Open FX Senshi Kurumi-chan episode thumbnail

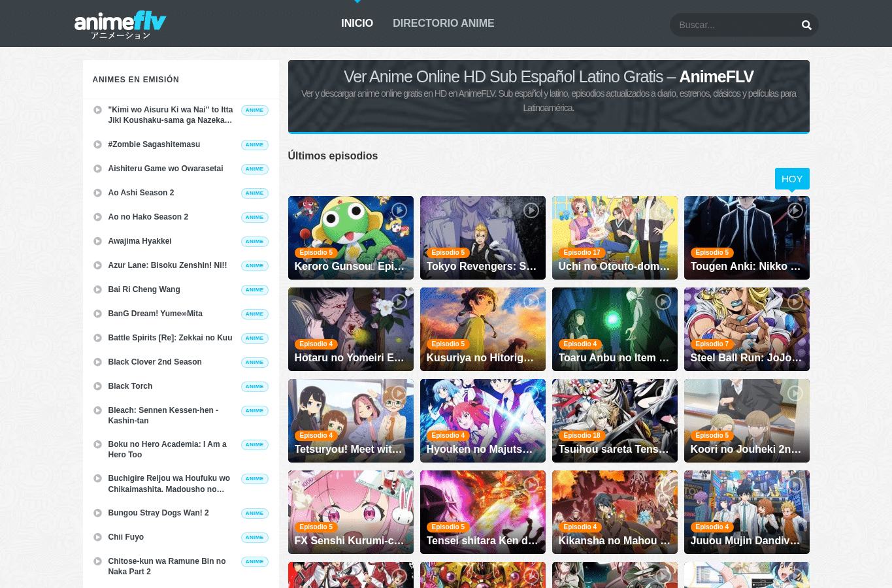pyautogui.click(x=351, y=512)
